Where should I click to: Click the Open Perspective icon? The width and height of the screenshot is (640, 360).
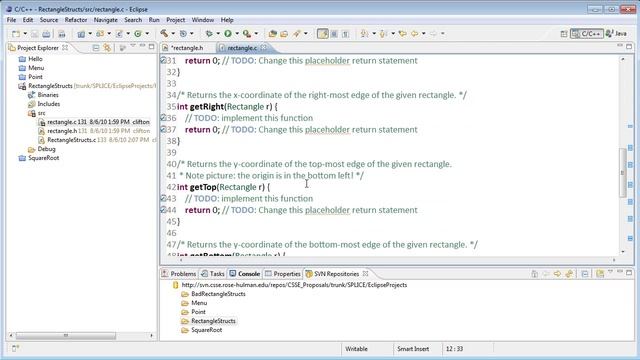coord(564,34)
